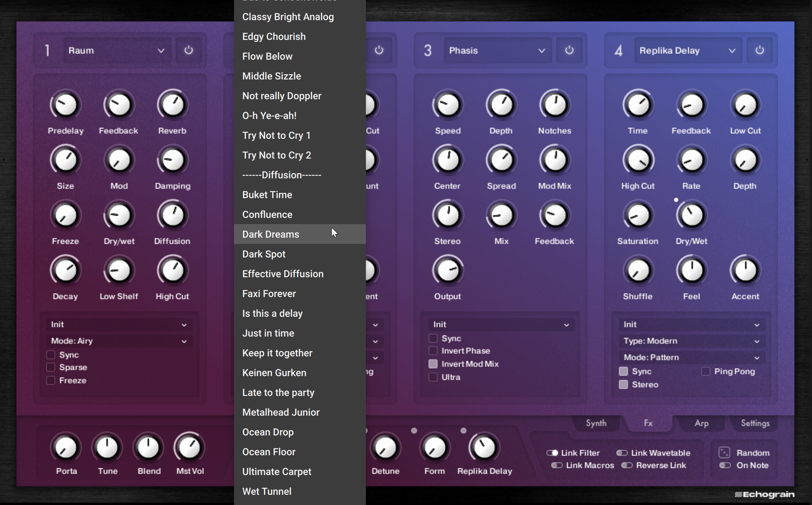The width and height of the screenshot is (812, 505).
Task: Enable Ultra checkbox
Action: (433, 377)
